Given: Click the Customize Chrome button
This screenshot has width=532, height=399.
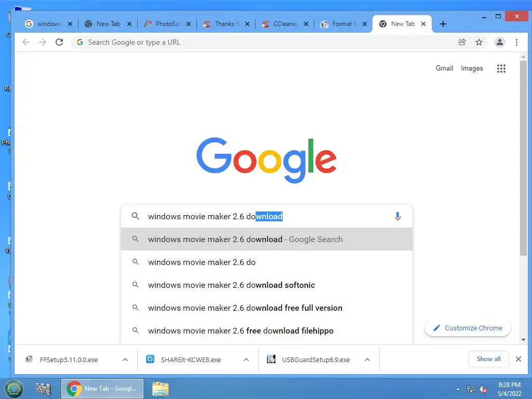Looking at the screenshot, I should [x=468, y=328].
